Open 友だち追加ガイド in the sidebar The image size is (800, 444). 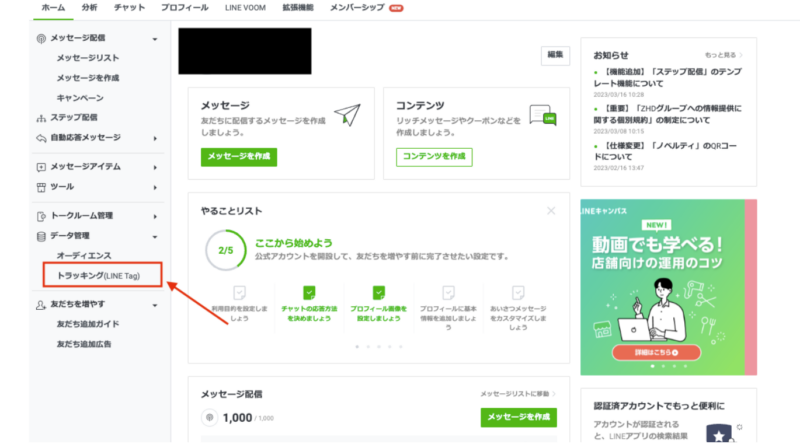(x=88, y=324)
